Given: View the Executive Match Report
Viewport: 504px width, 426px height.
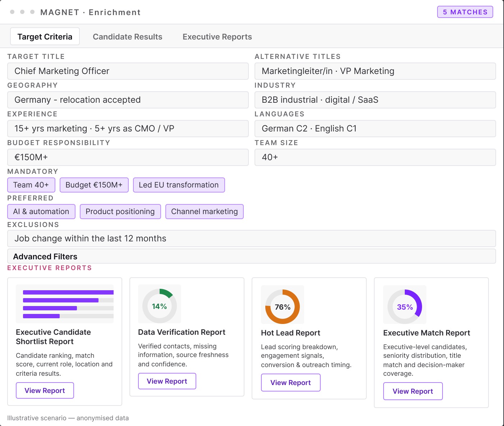Looking at the screenshot, I should tap(413, 391).
